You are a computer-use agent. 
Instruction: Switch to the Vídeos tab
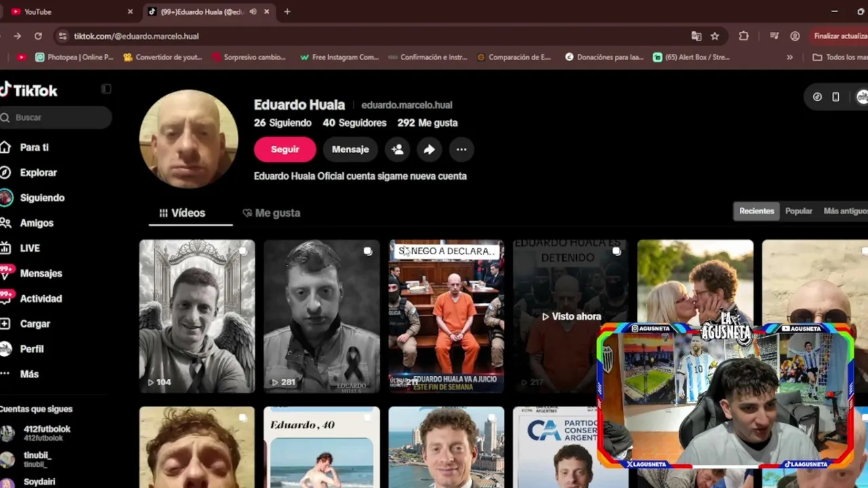pyautogui.click(x=182, y=213)
